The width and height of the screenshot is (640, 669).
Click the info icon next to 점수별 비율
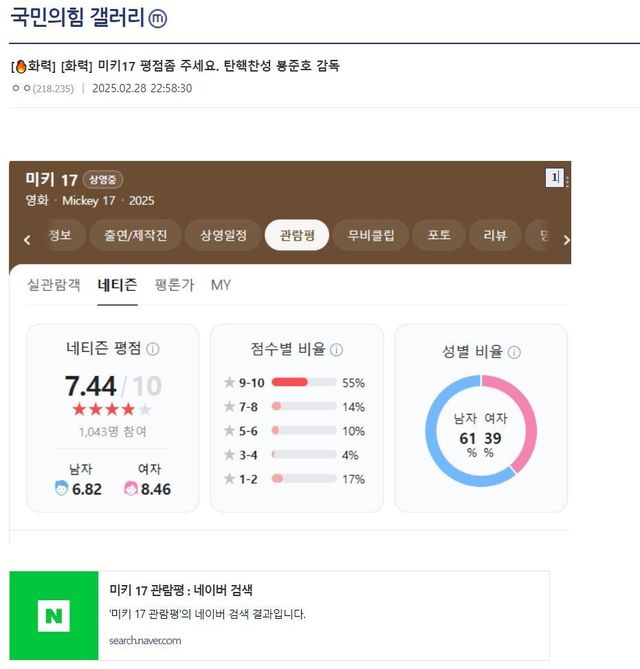(x=337, y=349)
